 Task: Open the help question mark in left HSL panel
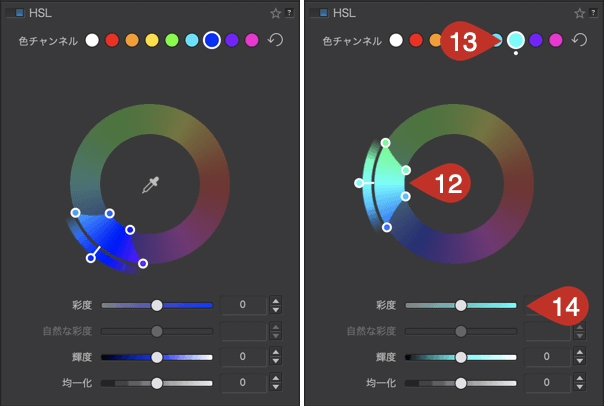click(289, 13)
